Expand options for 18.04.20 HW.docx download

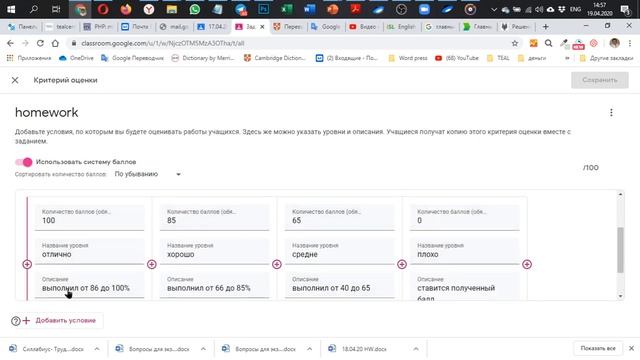pos(416,349)
